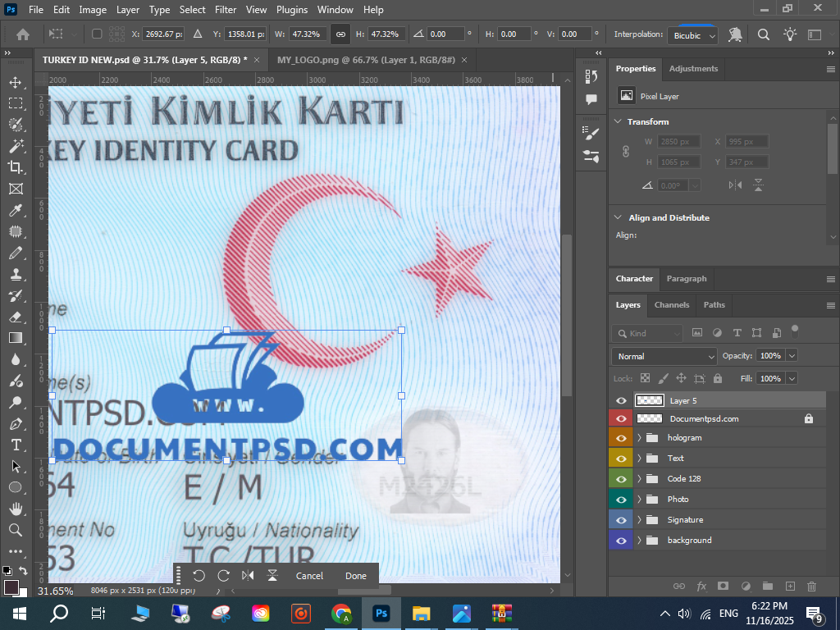Hide the hologram layer group
The image size is (840, 630).
click(621, 438)
